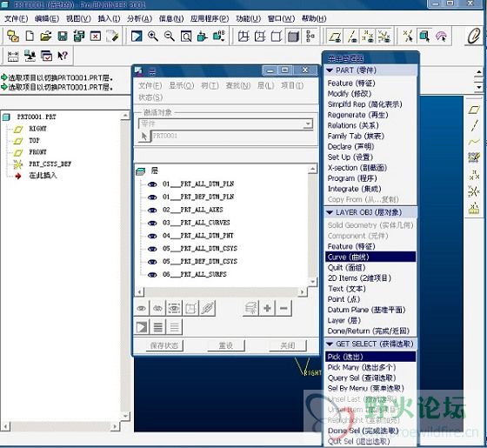Click the Repaint screen icon

tap(137, 37)
